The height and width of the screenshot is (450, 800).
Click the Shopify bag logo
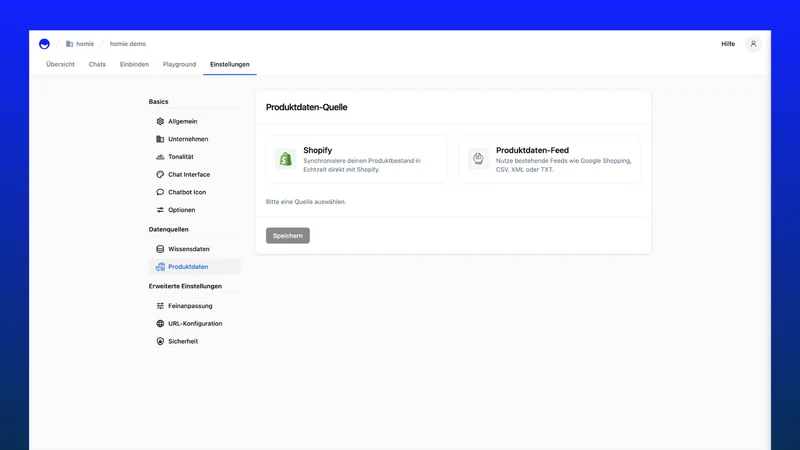[285, 159]
